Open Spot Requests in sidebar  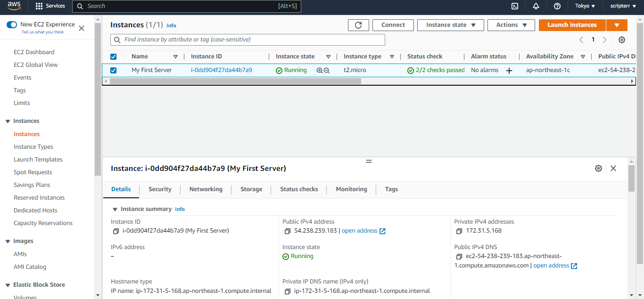(33, 172)
